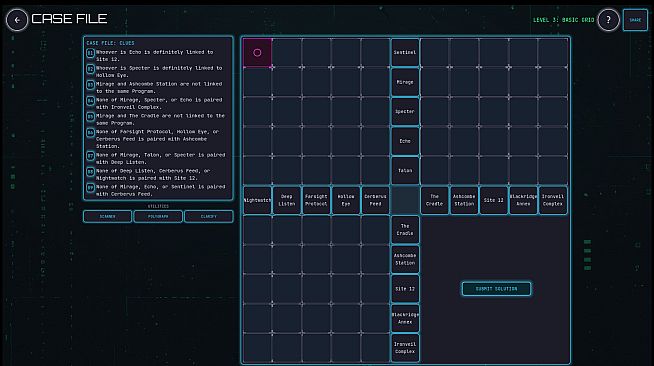Click the Share button

(635, 20)
